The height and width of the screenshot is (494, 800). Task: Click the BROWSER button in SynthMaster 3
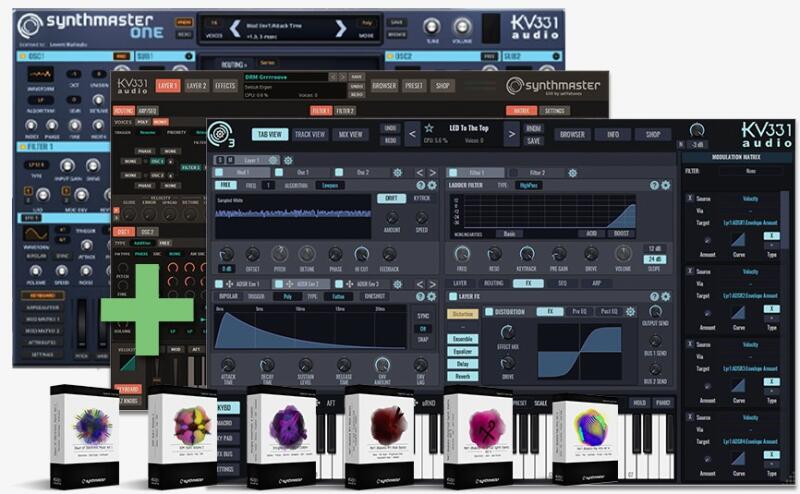pos(573,134)
